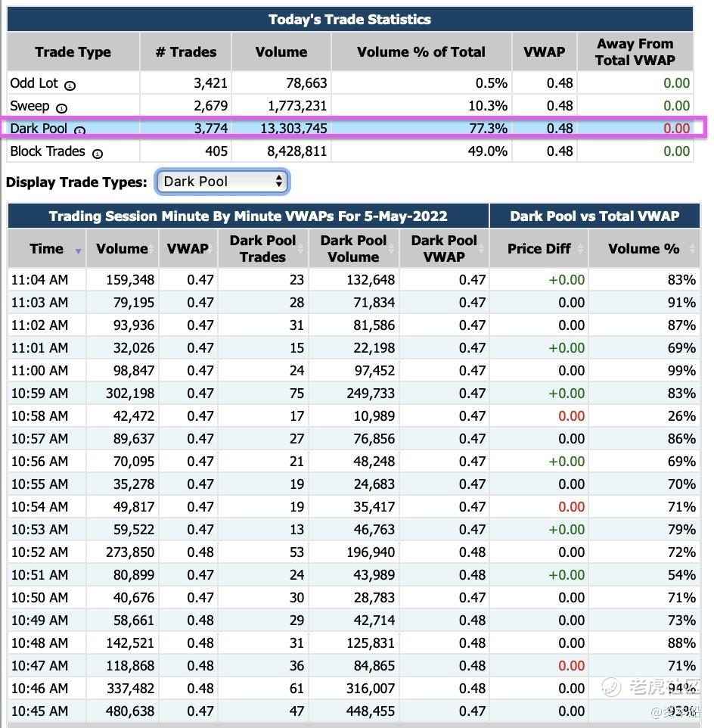
Task: Click the 11:04 AM time row
Action: [x=39, y=280]
